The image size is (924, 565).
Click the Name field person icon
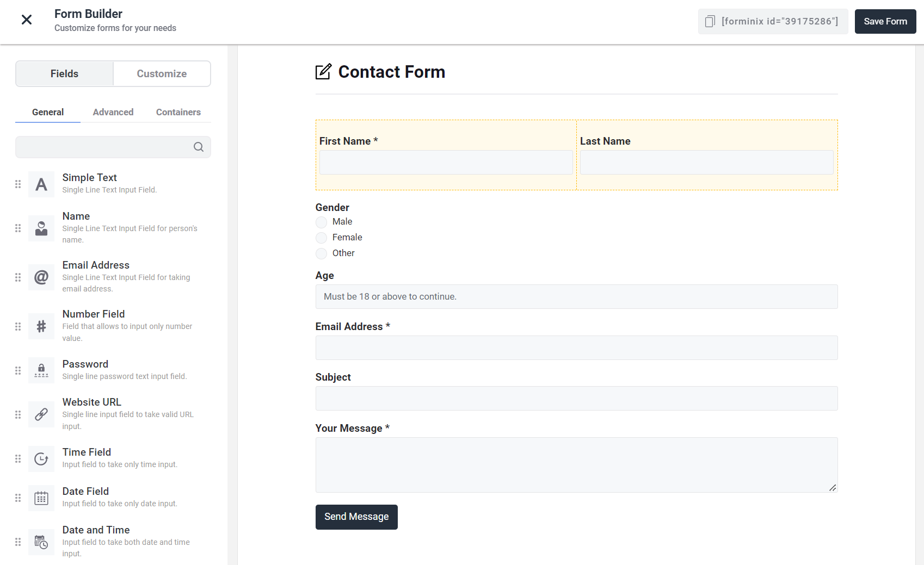pyautogui.click(x=41, y=228)
